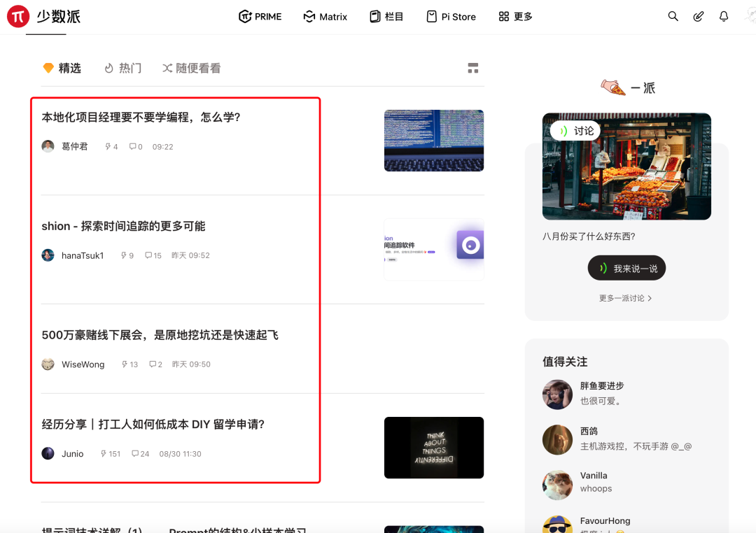
Task: Open the shion time tracking thumbnail
Action: (434, 249)
